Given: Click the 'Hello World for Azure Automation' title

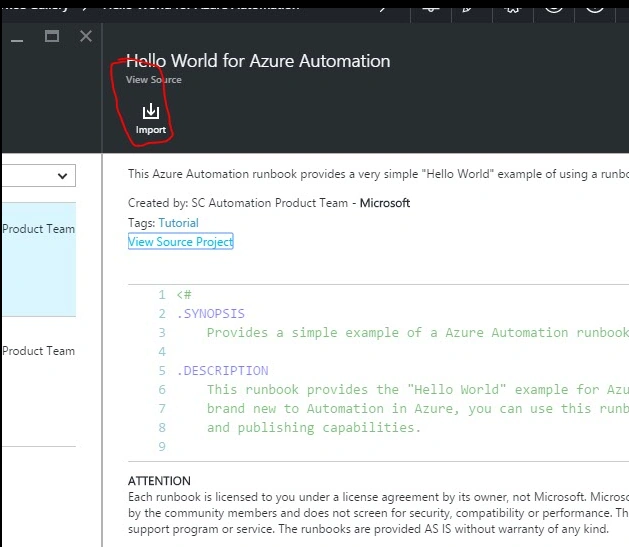Looking at the screenshot, I should (x=258, y=61).
